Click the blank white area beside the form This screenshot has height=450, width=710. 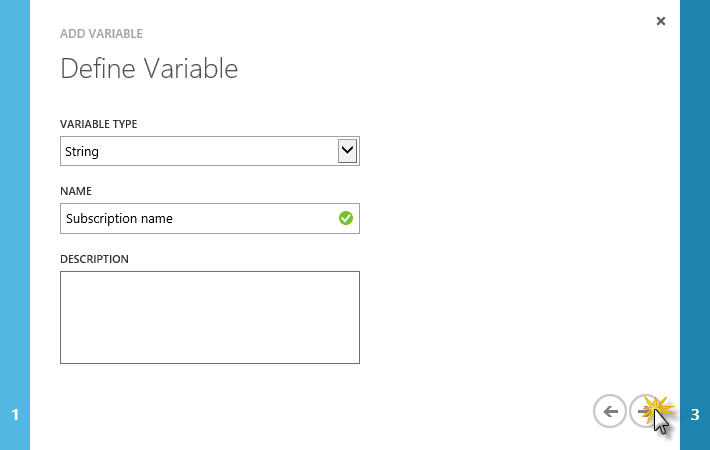pos(520,250)
